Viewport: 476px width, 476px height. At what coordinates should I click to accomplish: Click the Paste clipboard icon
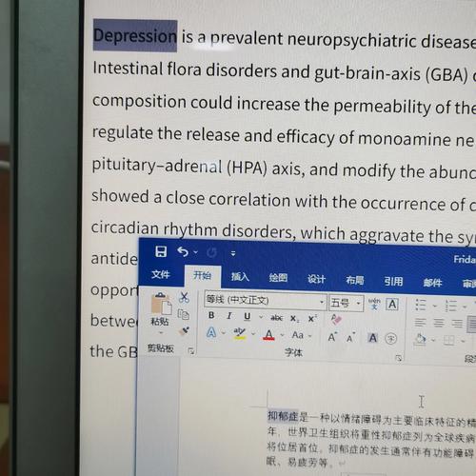coord(161,304)
